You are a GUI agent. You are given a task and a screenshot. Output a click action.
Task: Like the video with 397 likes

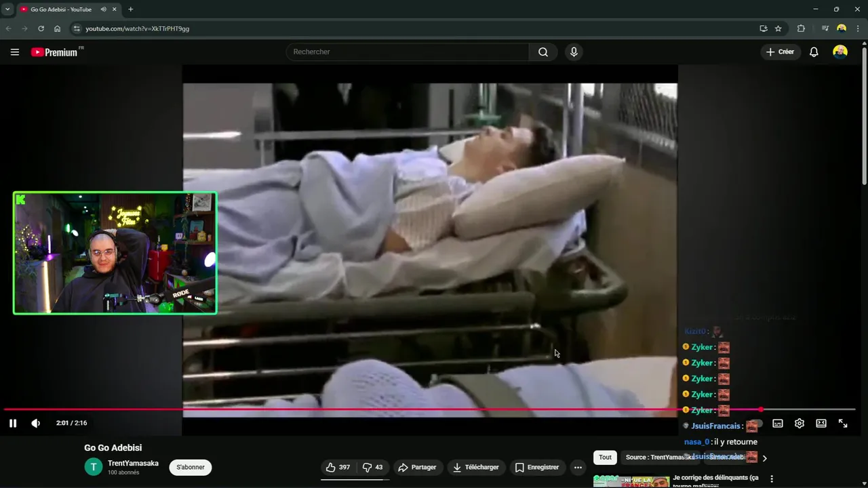[338, 467]
